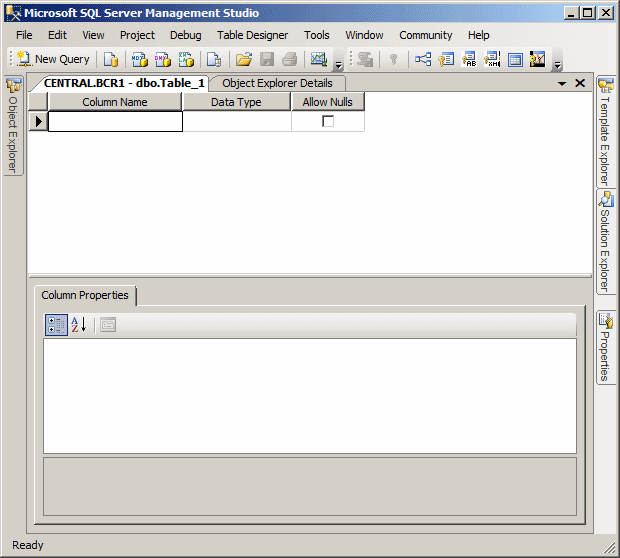
Task: Open the View menu
Action: (x=93, y=35)
